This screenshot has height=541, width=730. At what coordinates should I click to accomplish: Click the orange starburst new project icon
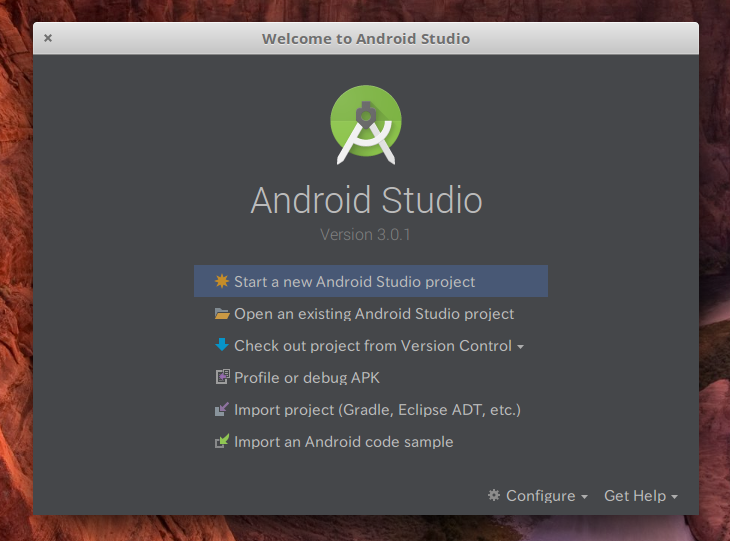point(222,281)
